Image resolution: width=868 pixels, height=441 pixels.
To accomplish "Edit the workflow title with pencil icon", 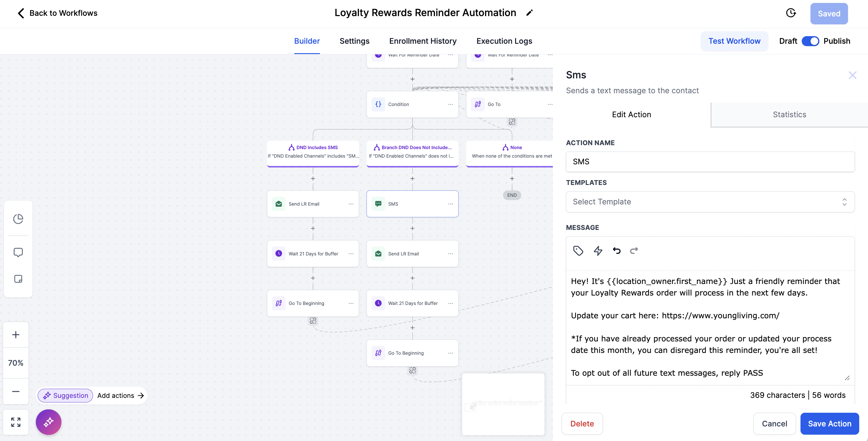I will point(529,13).
